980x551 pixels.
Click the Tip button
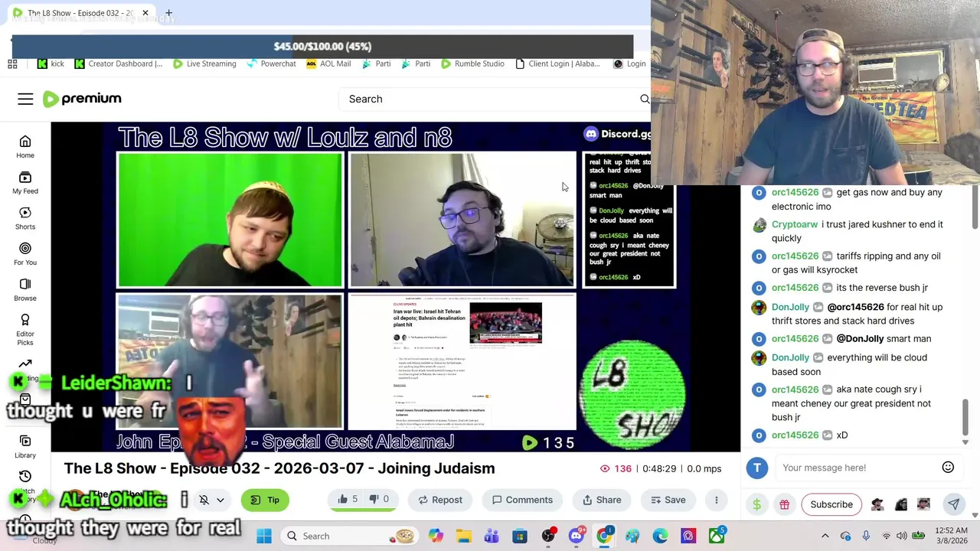[264, 500]
